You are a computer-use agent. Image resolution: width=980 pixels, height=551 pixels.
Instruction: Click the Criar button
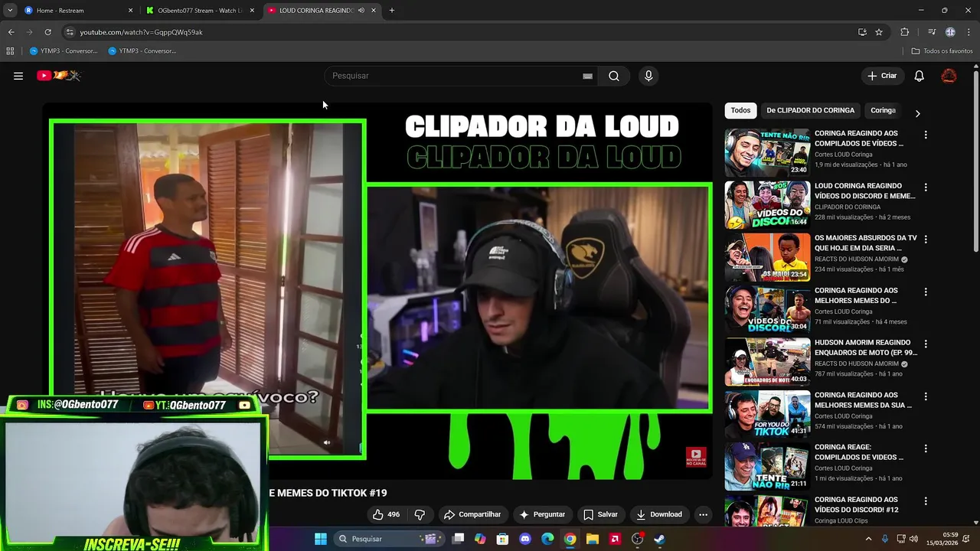881,76
